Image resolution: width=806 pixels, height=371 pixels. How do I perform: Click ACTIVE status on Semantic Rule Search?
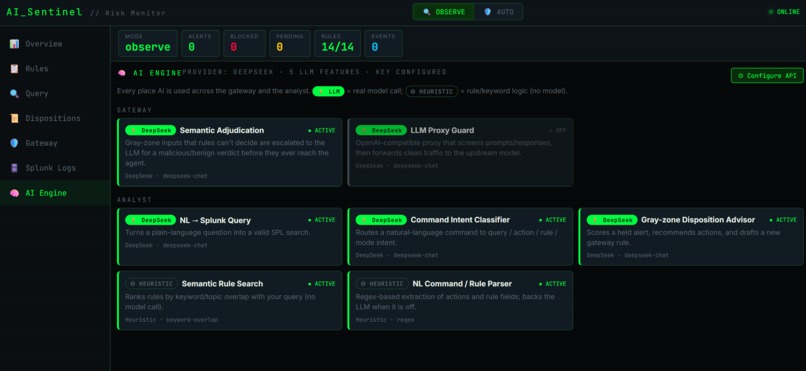pyautogui.click(x=322, y=284)
